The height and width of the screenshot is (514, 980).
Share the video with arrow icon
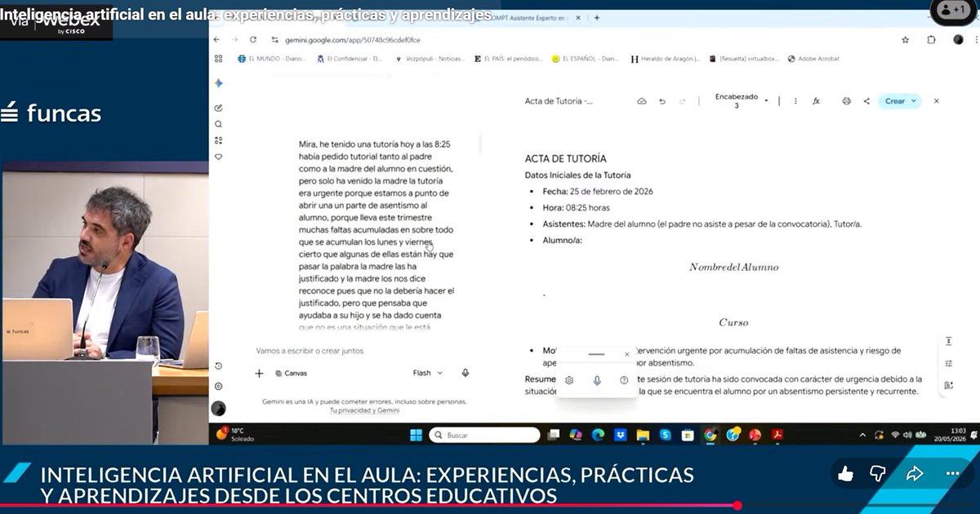click(x=915, y=474)
